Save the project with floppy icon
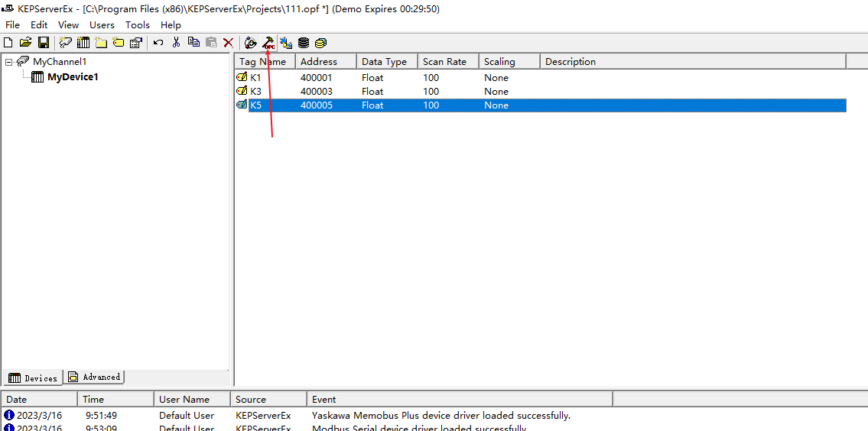Image resolution: width=868 pixels, height=431 pixels. coord(43,43)
